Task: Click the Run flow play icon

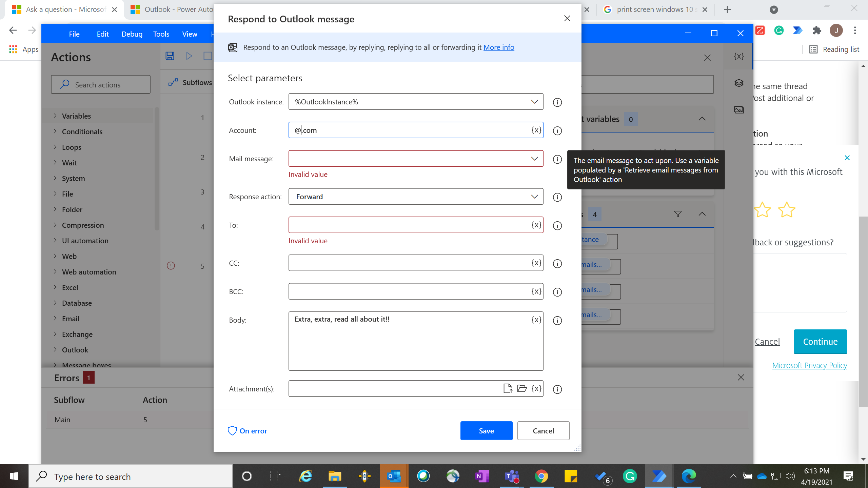Action: pyautogui.click(x=189, y=56)
